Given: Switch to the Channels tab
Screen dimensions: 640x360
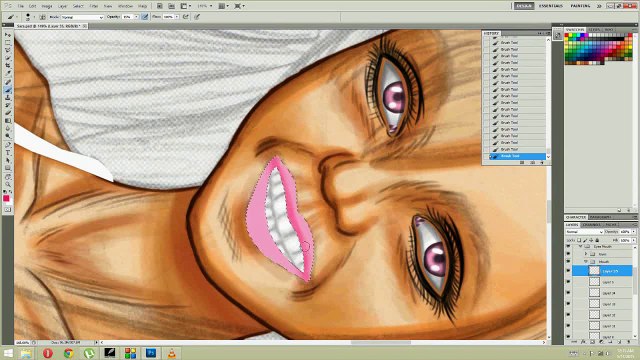Looking at the screenshot, I should click(x=592, y=225).
